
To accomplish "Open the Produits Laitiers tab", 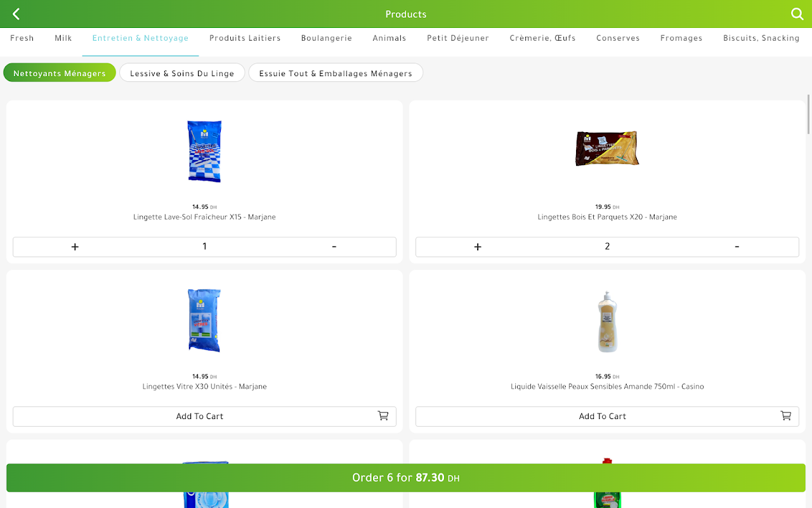I will [x=245, y=38].
